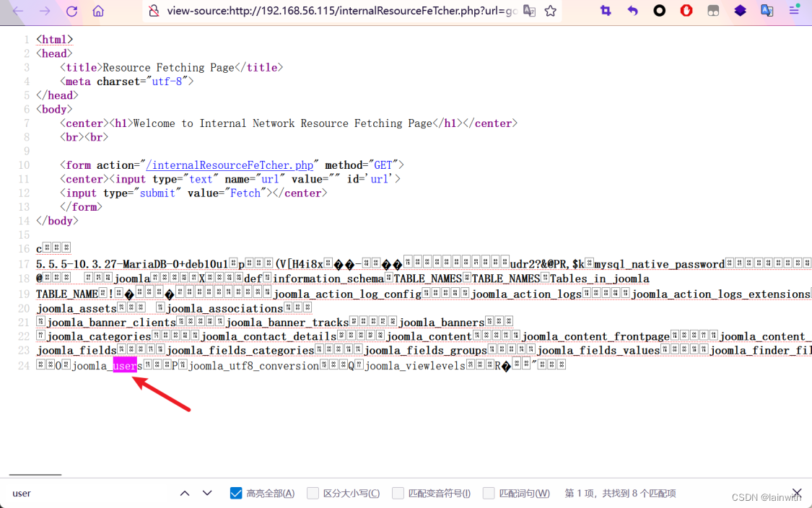The height and width of the screenshot is (508, 812).
Task: Click 'joomla_contact_details' on line 22
Action: pyautogui.click(x=269, y=336)
